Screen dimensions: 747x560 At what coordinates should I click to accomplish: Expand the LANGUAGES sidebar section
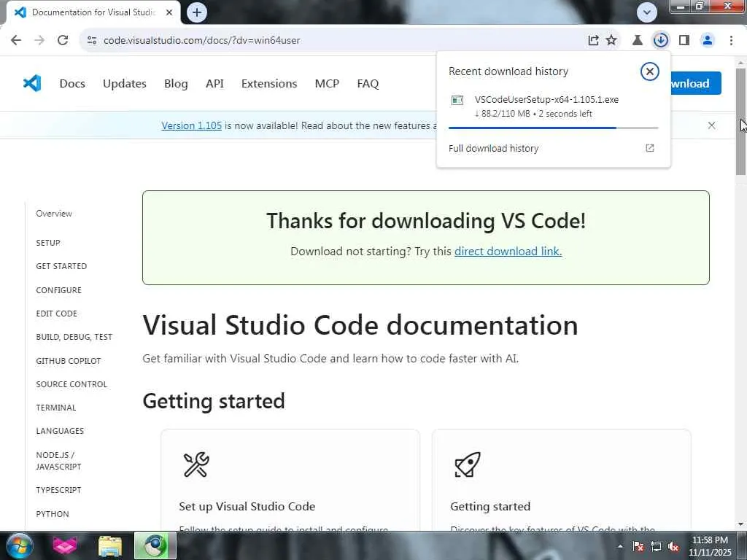[60, 430]
